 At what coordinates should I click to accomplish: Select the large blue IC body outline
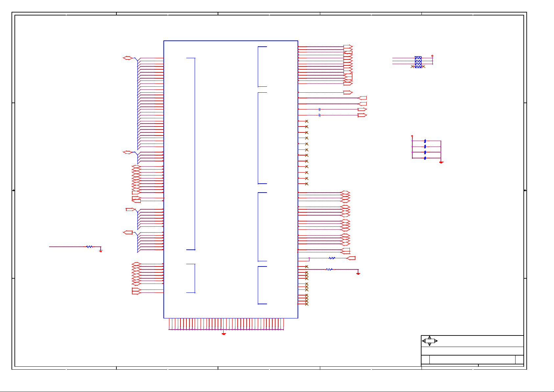pos(231,179)
